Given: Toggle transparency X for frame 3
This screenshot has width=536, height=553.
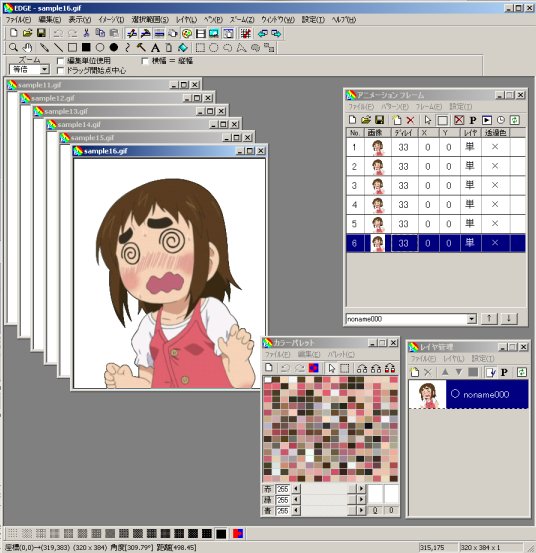Looking at the screenshot, I should 495,185.
